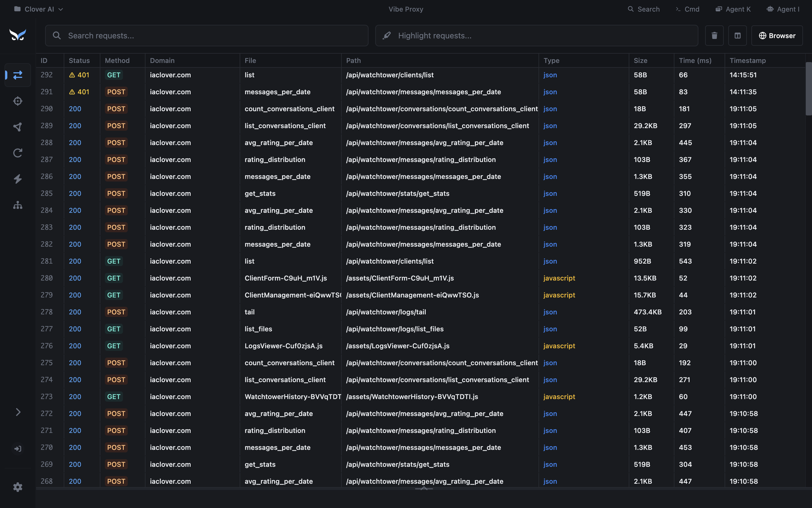Open the proxy requests sidebar icon
Image resolution: width=812 pixels, height=508 pixels.
point(18,75)
